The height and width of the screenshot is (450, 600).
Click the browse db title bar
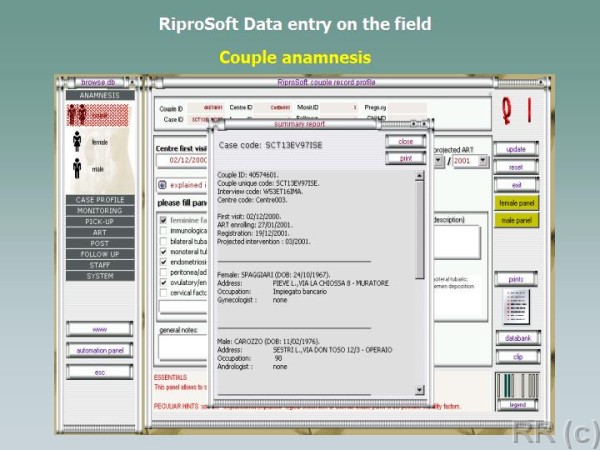point(98,82)
